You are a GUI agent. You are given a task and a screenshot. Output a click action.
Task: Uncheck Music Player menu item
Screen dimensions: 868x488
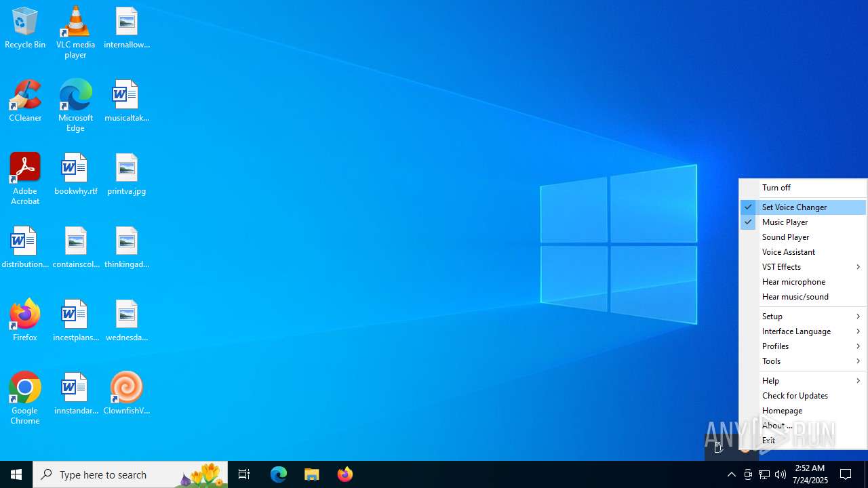point(803,222)
